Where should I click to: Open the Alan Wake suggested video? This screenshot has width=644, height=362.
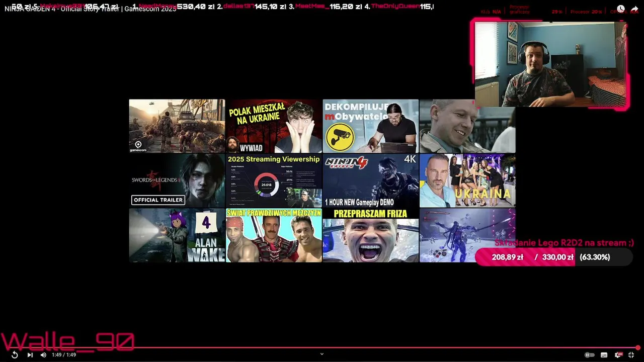coord(177,235)
